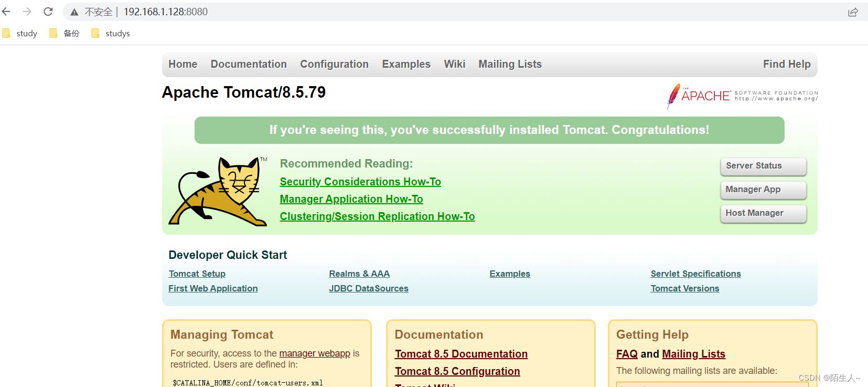
Task: Go back with the browser back arrow
Action: click(x=6, y=12)
